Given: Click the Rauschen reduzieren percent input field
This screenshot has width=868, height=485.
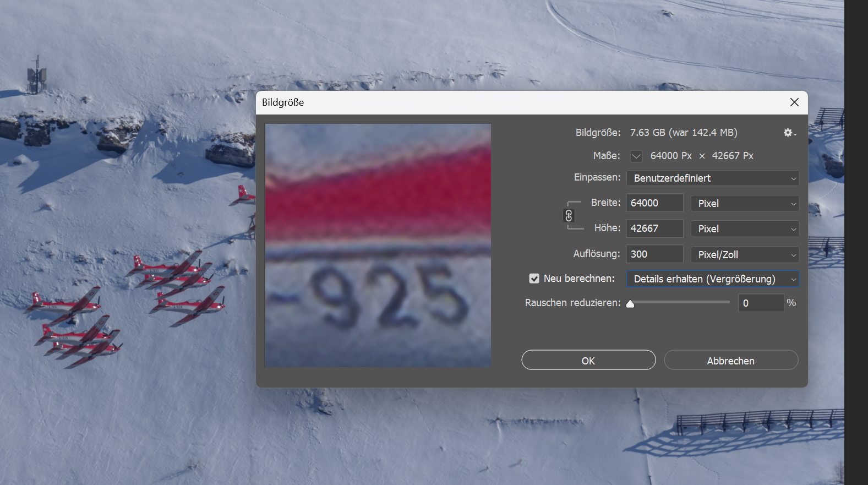Looking at the screenshot, I should point(761,303).
